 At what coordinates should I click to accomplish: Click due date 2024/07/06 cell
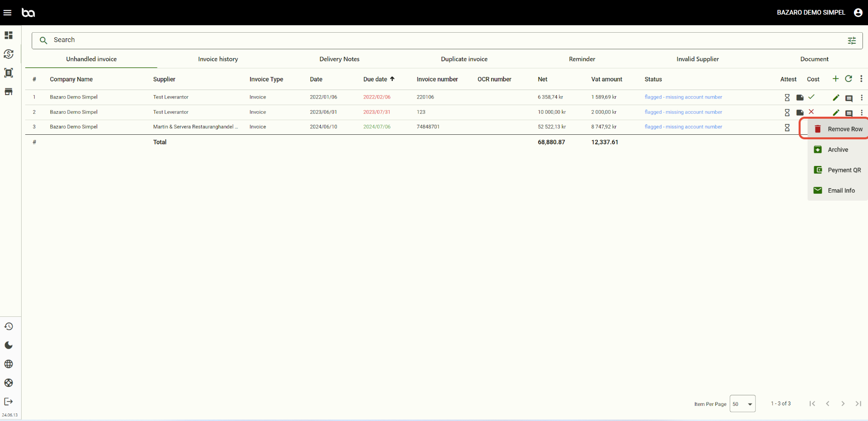(x=377, y=127)
